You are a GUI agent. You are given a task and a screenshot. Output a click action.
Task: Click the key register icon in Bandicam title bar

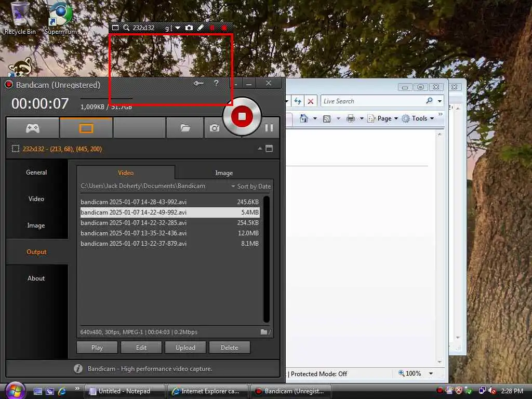pos(198,83)
